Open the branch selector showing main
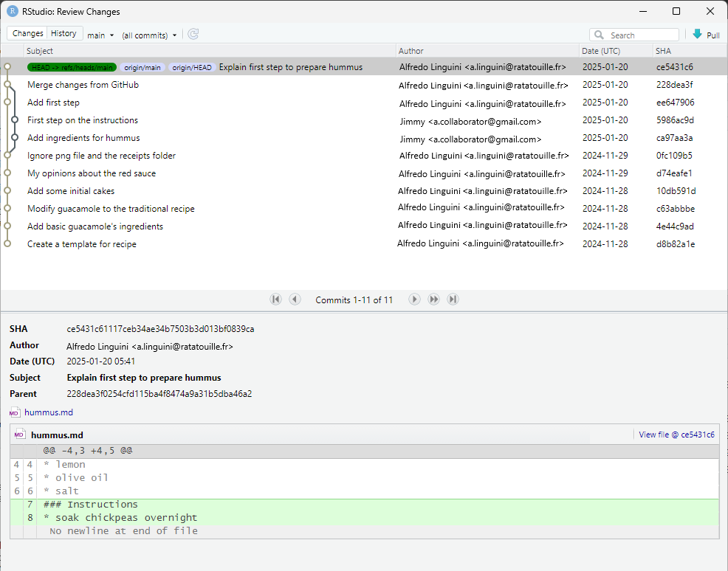 tap(100, 34)
